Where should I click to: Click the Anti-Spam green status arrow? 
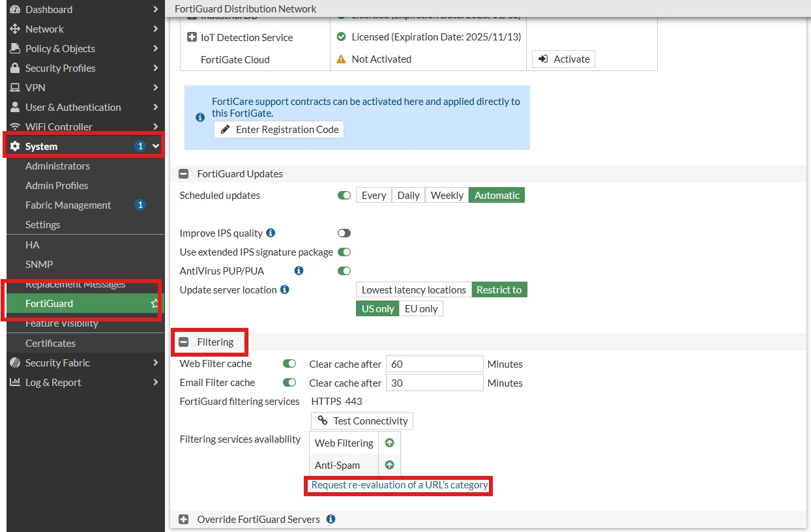click(389, 465)
